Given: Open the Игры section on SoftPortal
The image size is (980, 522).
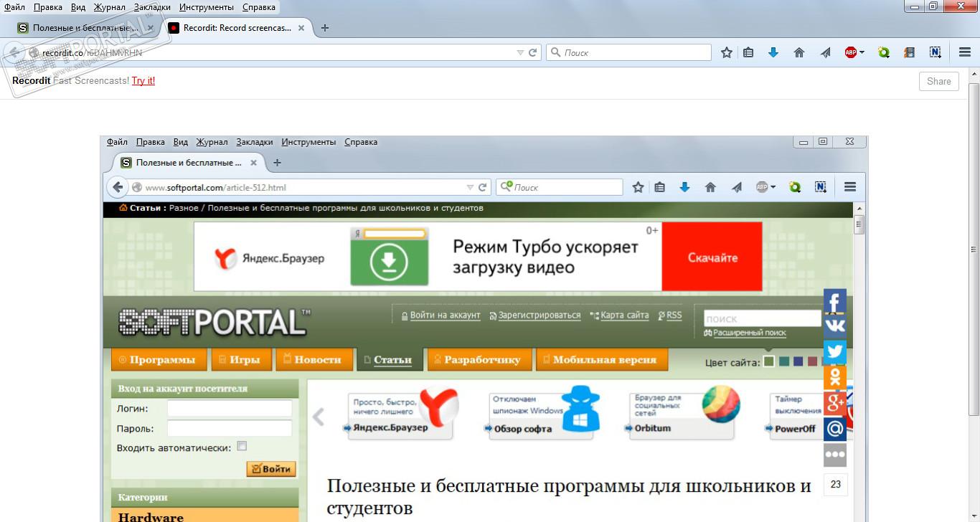Looking at the screenshot, I should (x=241, y=360).
